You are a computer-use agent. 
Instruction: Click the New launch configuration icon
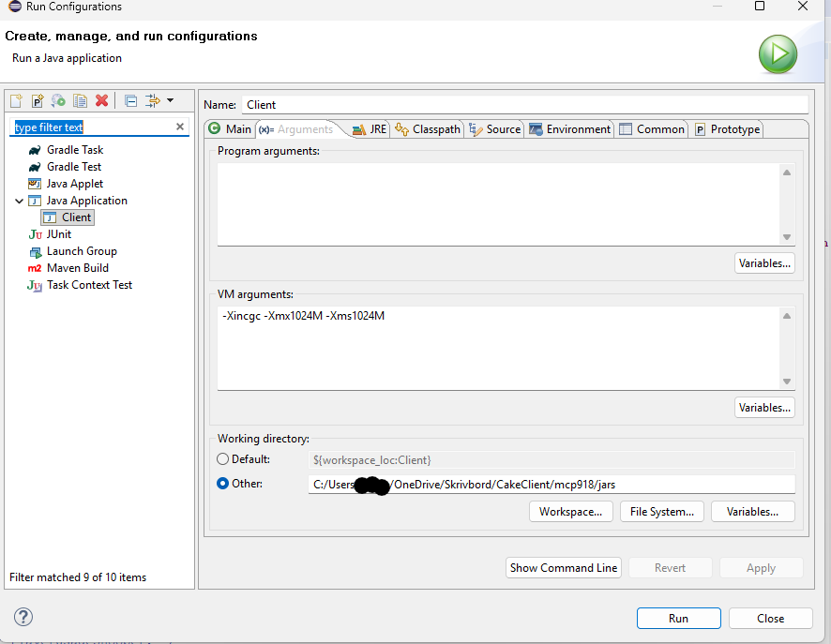click(x=17, y=100)
